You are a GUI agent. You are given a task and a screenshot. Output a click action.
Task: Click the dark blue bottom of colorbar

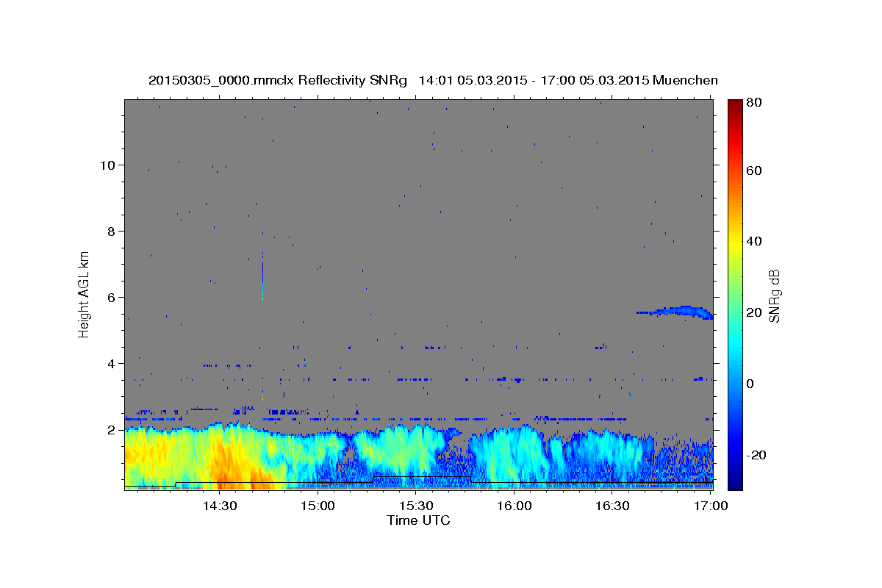tap(735, 481)
